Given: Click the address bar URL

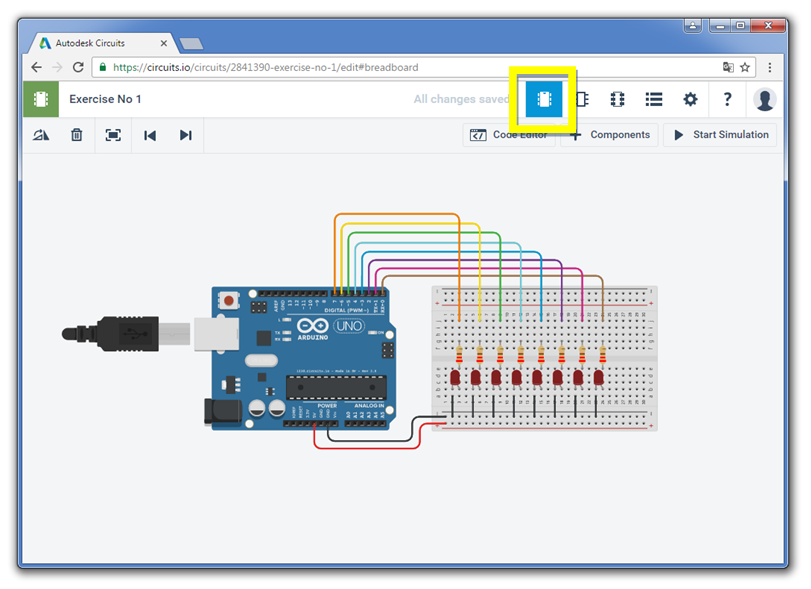Looking at the screenshot, I should point(265,67).
